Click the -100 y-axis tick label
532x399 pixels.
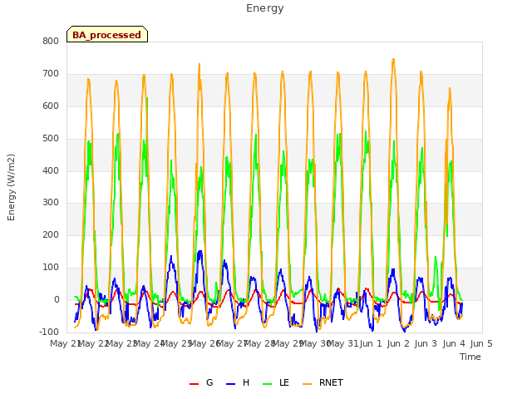pos(49,332)
